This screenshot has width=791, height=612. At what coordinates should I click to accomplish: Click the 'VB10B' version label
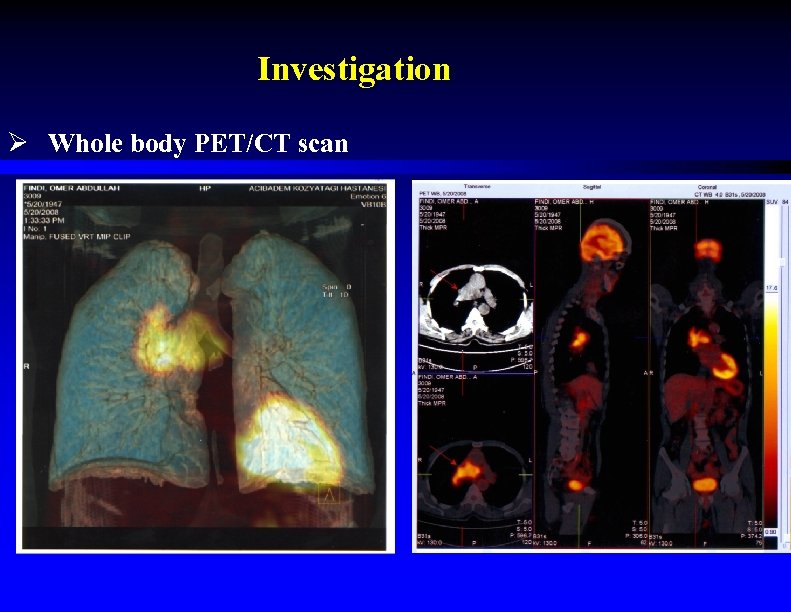tap(373, 204)
